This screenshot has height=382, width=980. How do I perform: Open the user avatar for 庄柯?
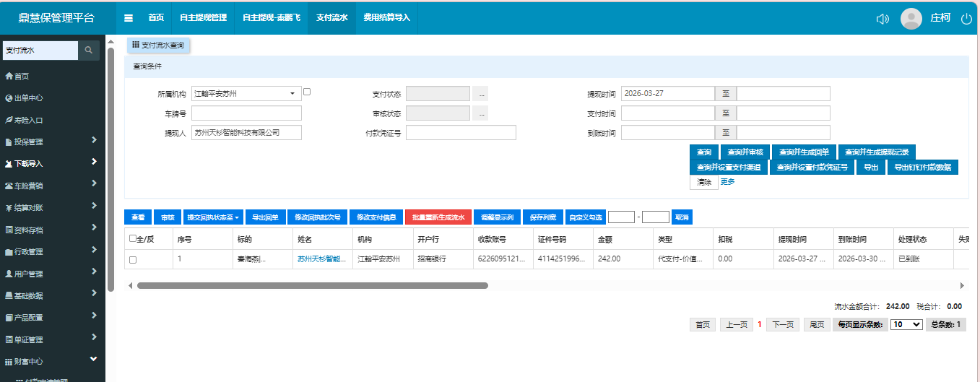click(x=911, y=19)
